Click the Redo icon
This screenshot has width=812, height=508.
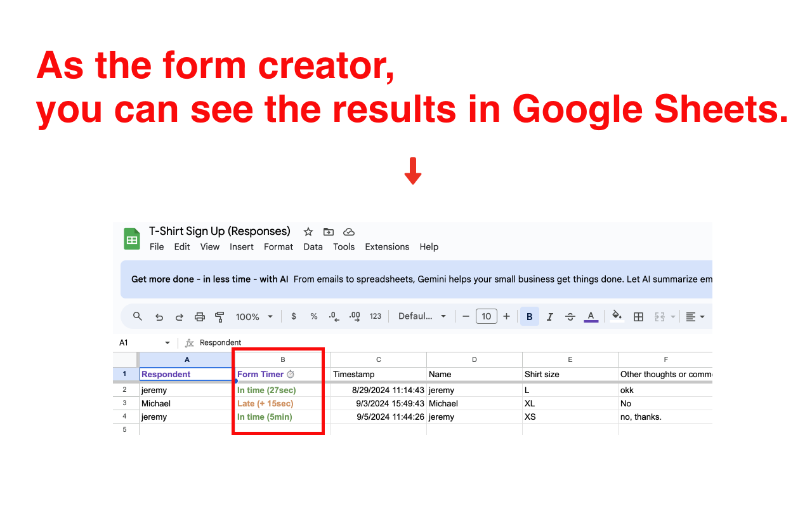tap(179, 316)
